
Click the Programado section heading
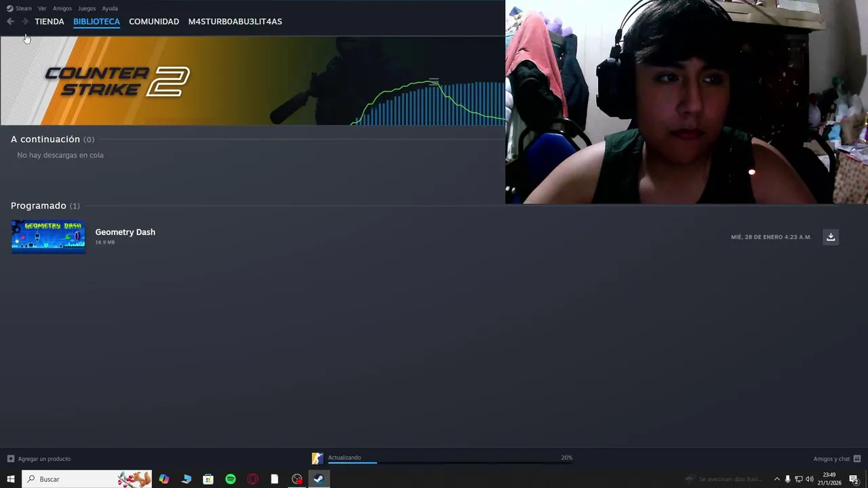click(39, 205)
